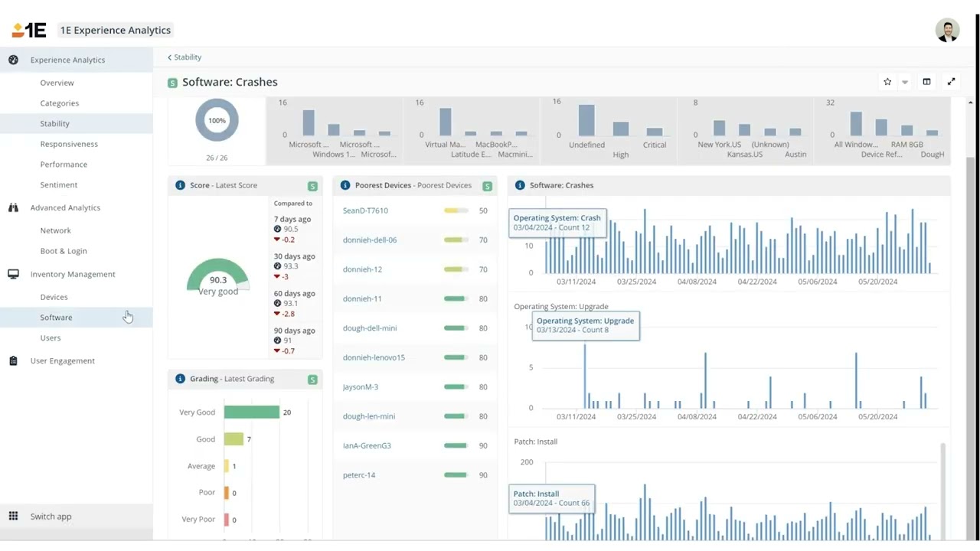
Task: Click the New York.US location bar
Action: click(x=719, y=128)
